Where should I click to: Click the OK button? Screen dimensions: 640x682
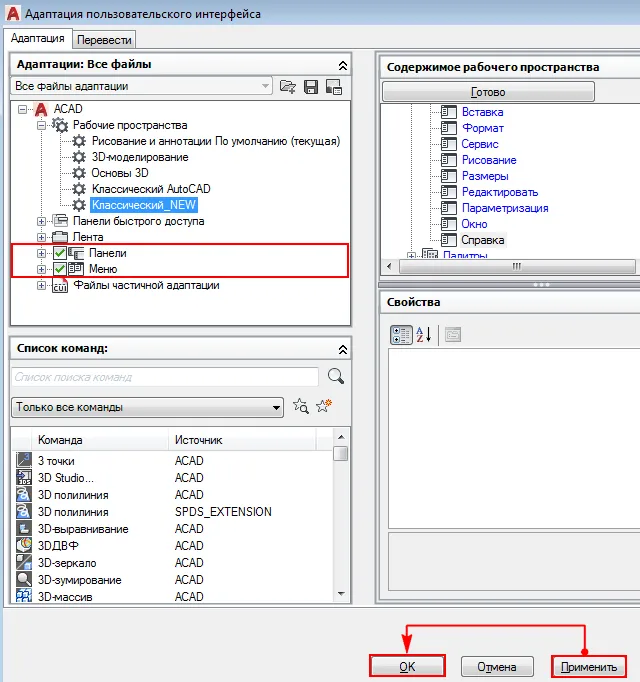[407, 667]
